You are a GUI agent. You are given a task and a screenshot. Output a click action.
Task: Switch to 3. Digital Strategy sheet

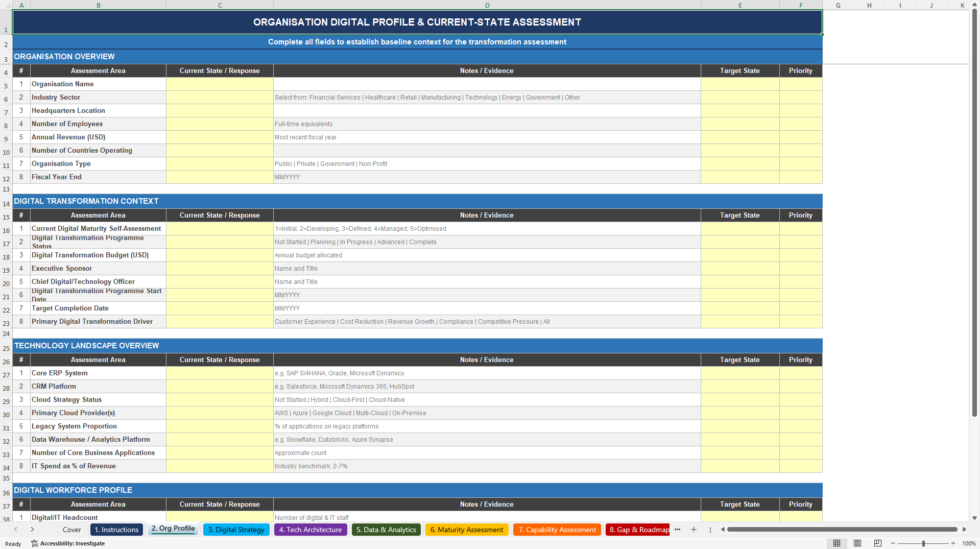point(236,530)
